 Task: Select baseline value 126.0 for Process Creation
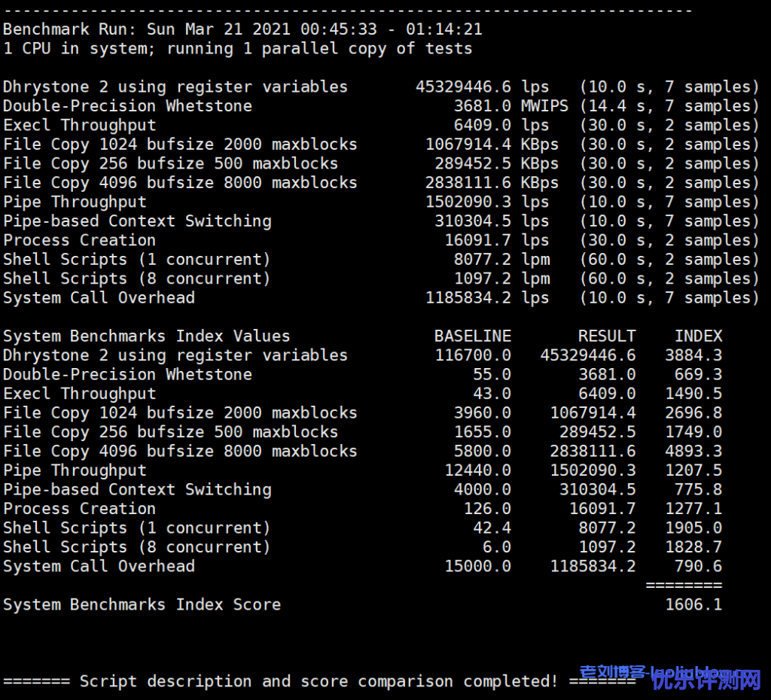point(487,509)
